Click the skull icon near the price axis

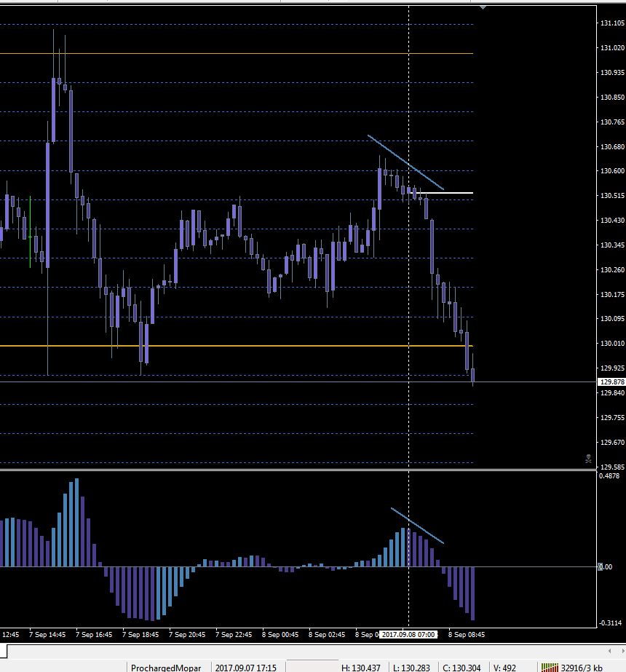click(x=588, y=459)
